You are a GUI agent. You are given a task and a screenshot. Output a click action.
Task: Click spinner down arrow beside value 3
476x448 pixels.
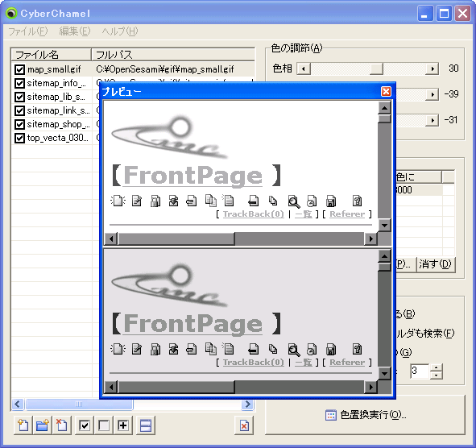437,375
